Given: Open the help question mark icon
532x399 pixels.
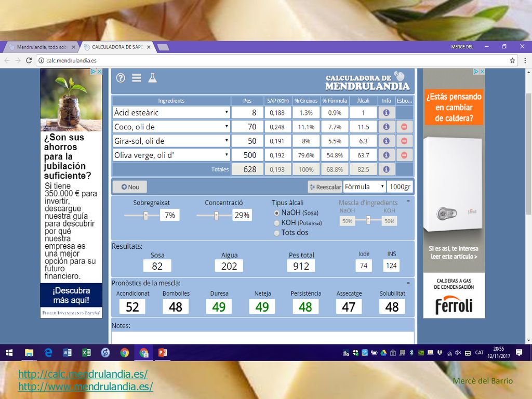Looking at the screenshot, I should point(121,78).
